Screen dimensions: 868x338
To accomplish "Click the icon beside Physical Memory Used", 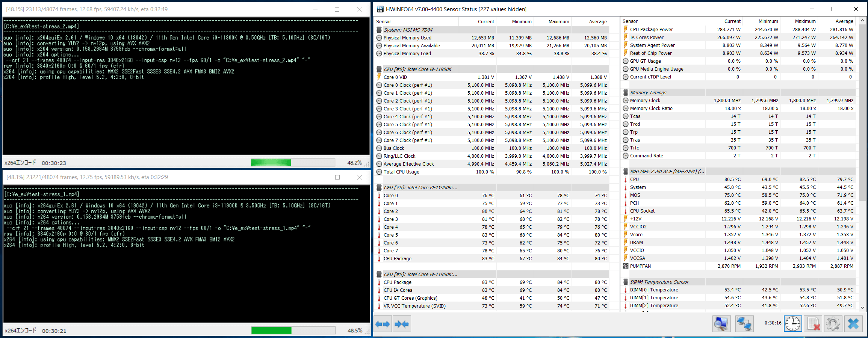I will tap(379, 38).
